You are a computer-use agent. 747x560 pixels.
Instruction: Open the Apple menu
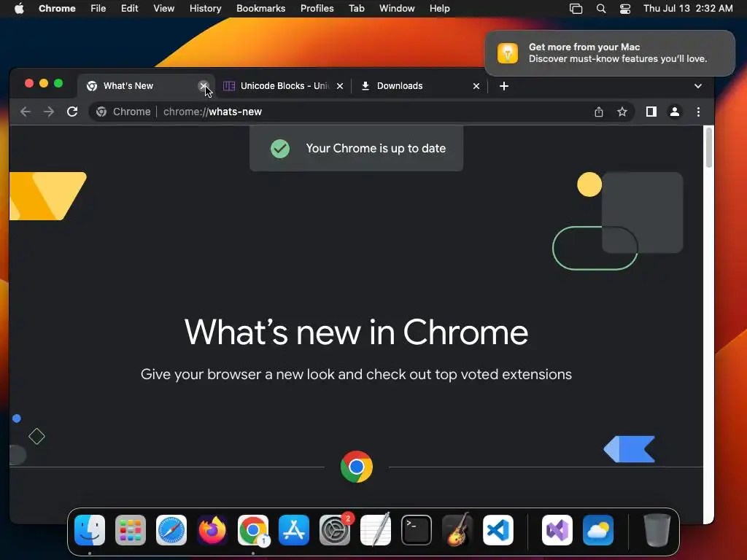[x=19, y=8]
